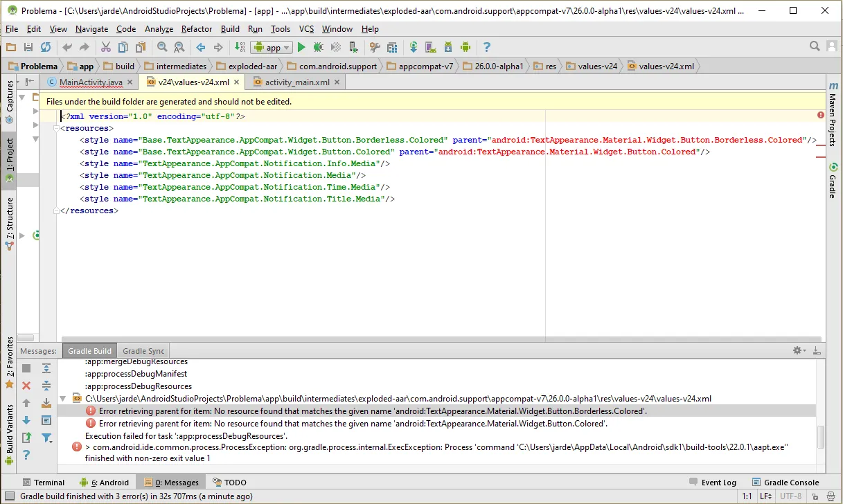The width and height of the screenshot is (843, 504).
Task: Open the Messages filter dropdown
Action: point(46,438)
